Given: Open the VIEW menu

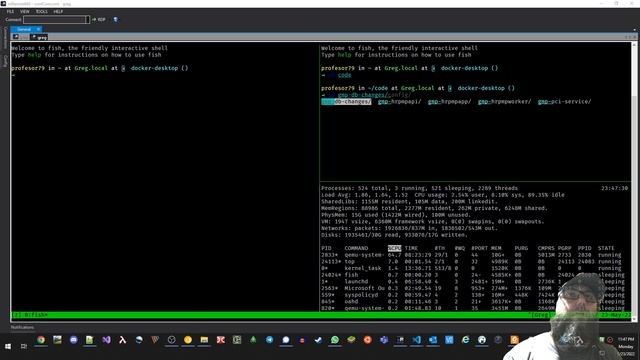Looking at the screenshot, I should 25,11.
